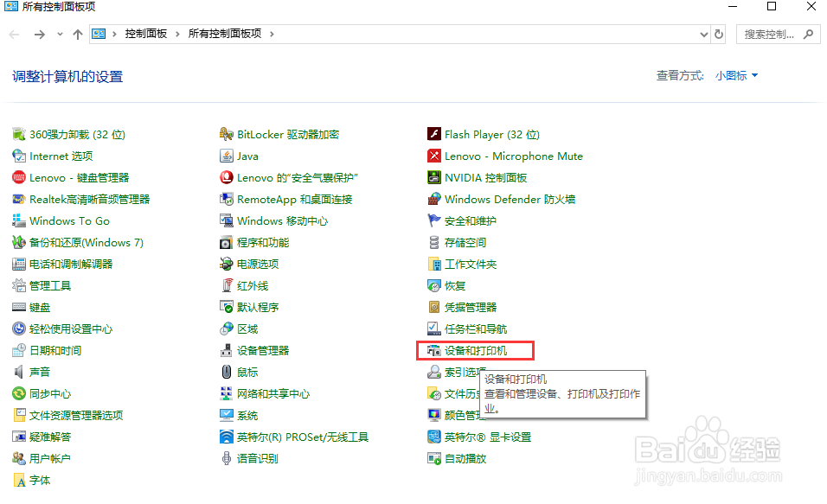Expand the address bar history dropdown
The image size is (827, 504).
[703, 35]
